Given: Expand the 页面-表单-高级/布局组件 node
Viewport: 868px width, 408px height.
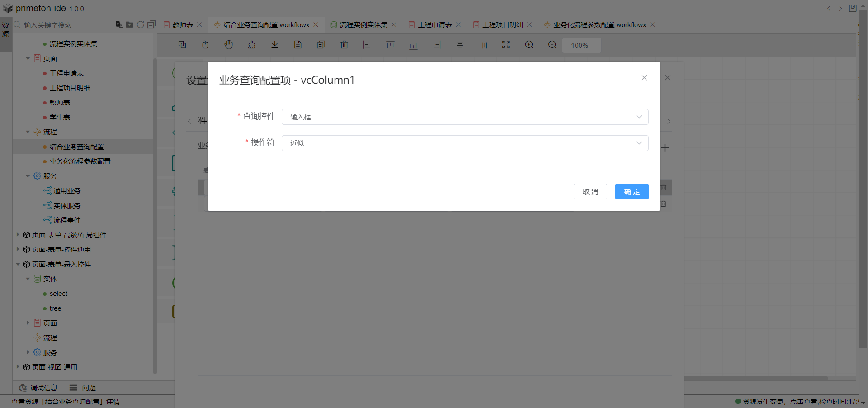Looking at the screenshot, I should (x=18, y=235).
